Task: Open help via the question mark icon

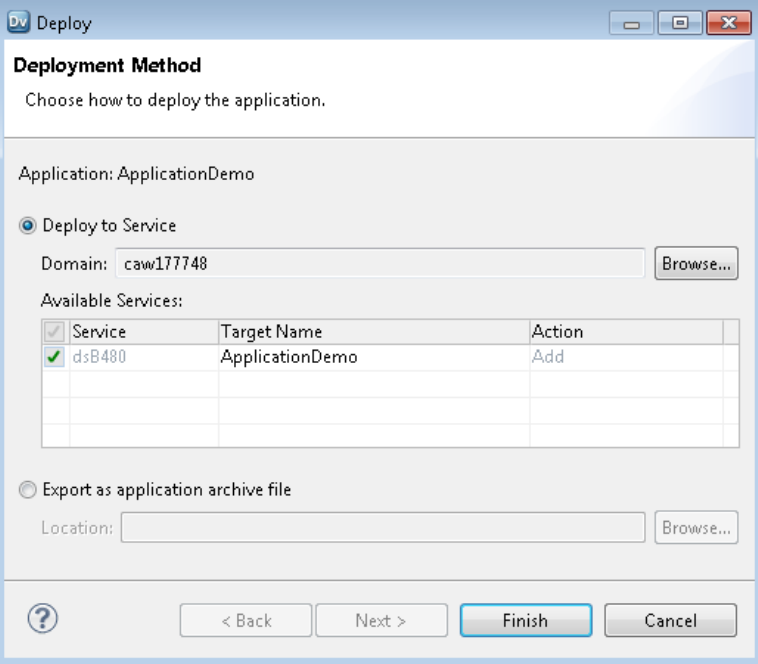Action: tap(42, 620)
